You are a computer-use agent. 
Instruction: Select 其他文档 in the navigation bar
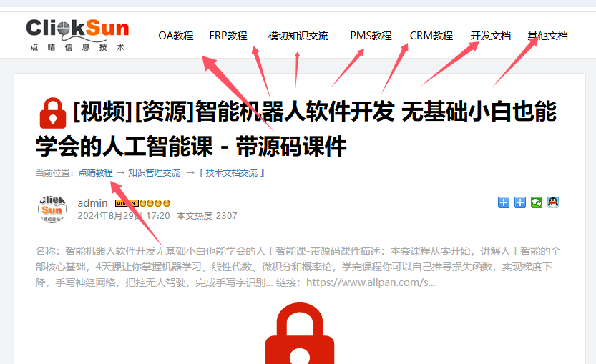[x=547, y=36]
